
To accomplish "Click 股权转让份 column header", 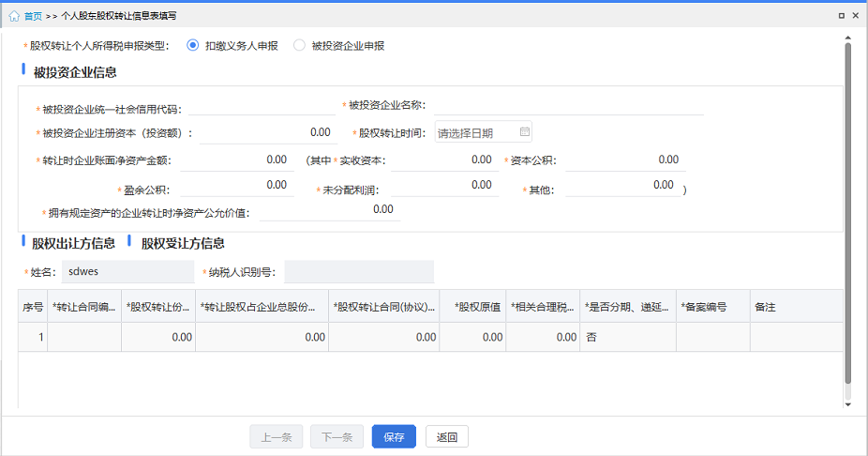I will [158, 307].
